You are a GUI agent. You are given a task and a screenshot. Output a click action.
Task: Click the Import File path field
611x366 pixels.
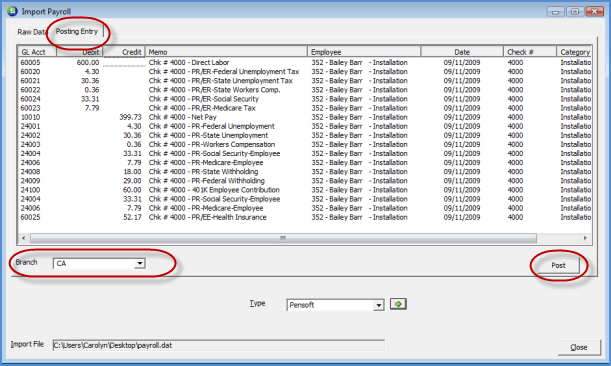(x=219, y=345)
